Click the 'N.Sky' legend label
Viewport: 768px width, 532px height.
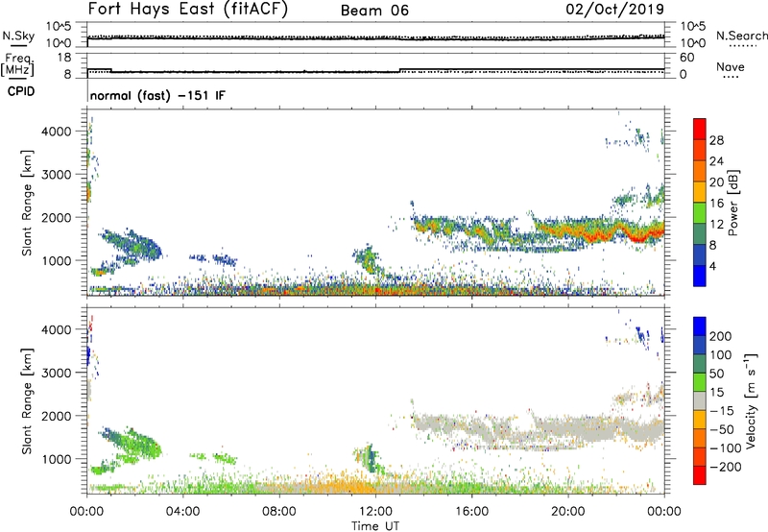point(18,36)
